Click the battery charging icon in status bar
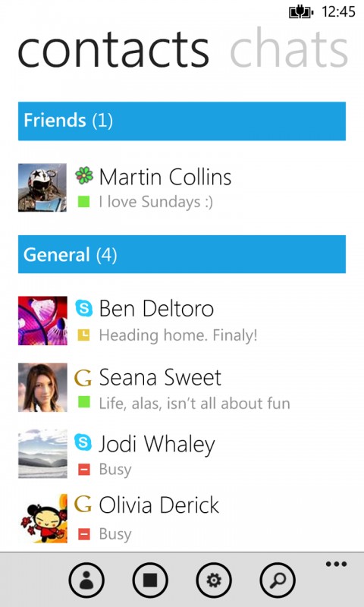The image size is (364, 607). pos(301,12)
